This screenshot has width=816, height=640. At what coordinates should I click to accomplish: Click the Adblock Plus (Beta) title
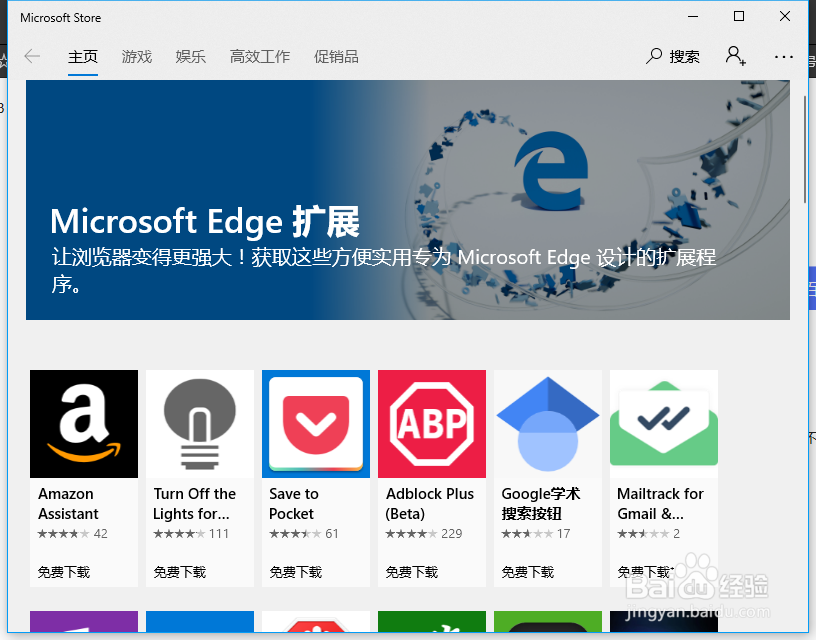coord(429,504)
